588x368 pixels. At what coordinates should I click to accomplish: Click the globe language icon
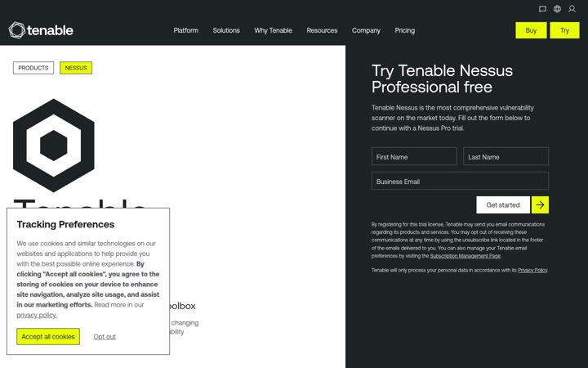click(x=557, y=9)
